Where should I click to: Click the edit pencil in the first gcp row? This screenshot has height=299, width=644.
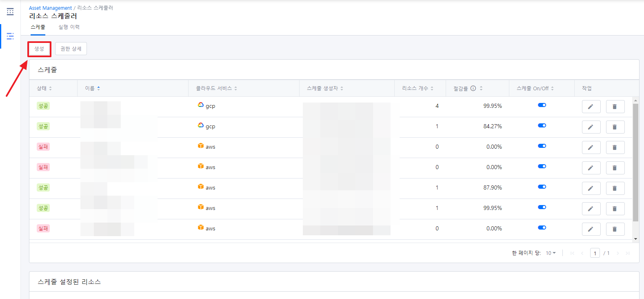tap(591, 107)
